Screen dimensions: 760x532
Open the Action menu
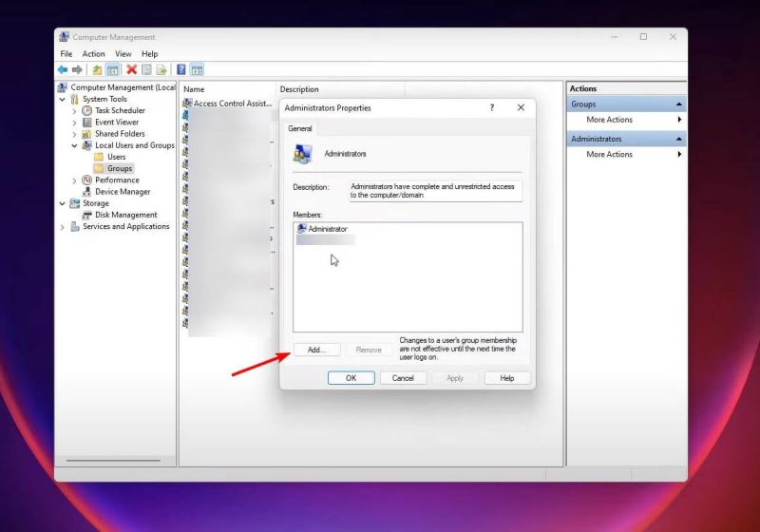[93, 54]
